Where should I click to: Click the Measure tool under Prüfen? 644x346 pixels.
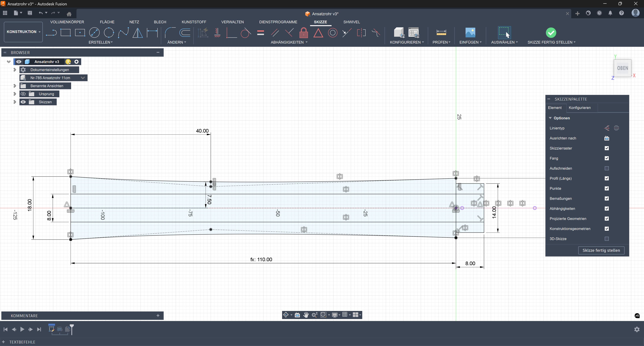pyautogui.click(x=441, y=33)
